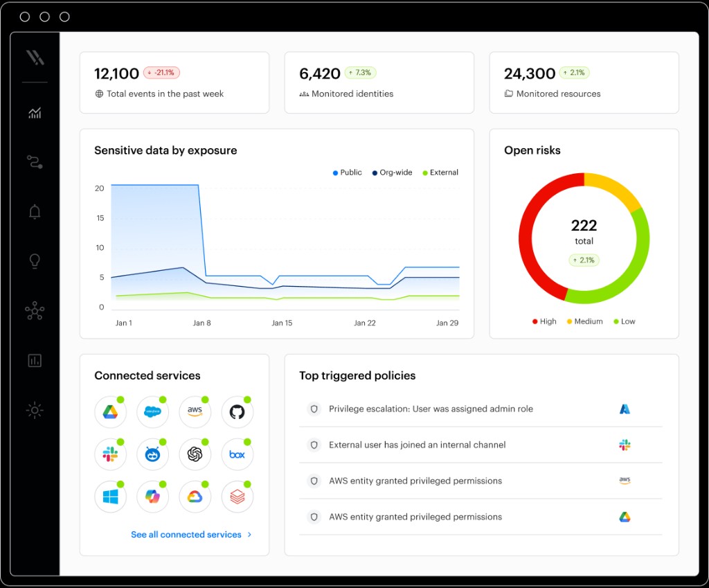This screenshot has width=709, height=588.
Task: Click the Jan 8 axis label
Action: click(201, 323)
